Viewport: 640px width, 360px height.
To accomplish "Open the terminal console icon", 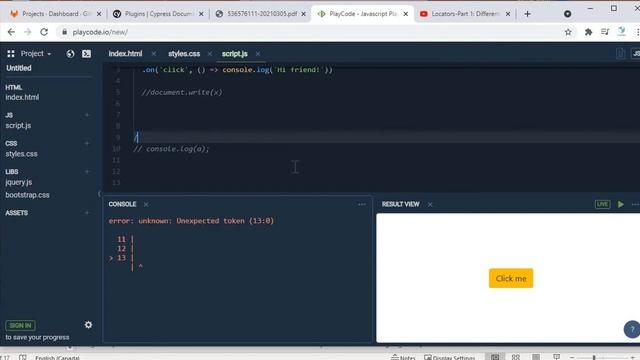I will (87, 53).
